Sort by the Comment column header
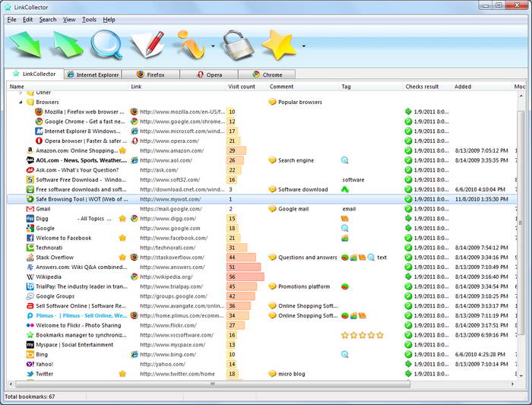Image resolution: width=532 pixels, height=405 pixels. click(x=303, y=87)
